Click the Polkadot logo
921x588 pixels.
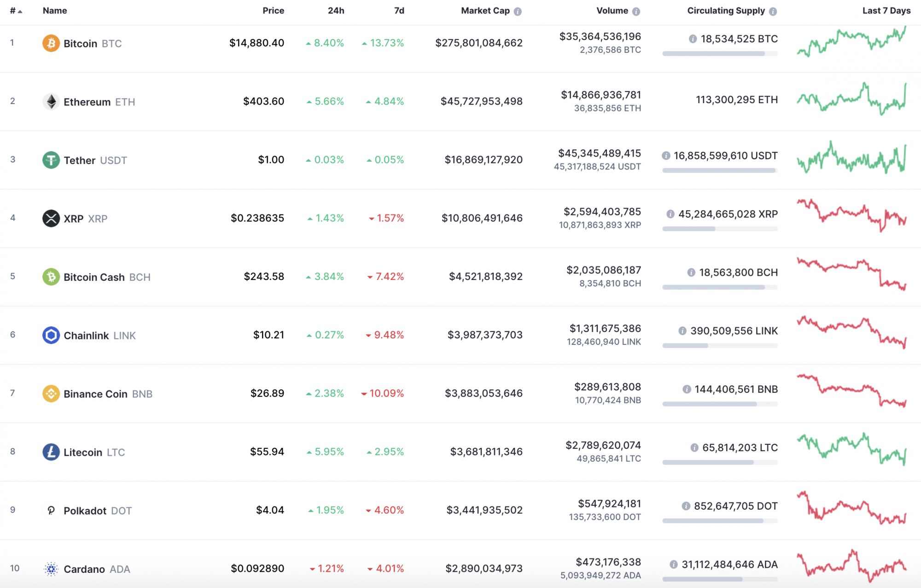[x=51, y=511]
